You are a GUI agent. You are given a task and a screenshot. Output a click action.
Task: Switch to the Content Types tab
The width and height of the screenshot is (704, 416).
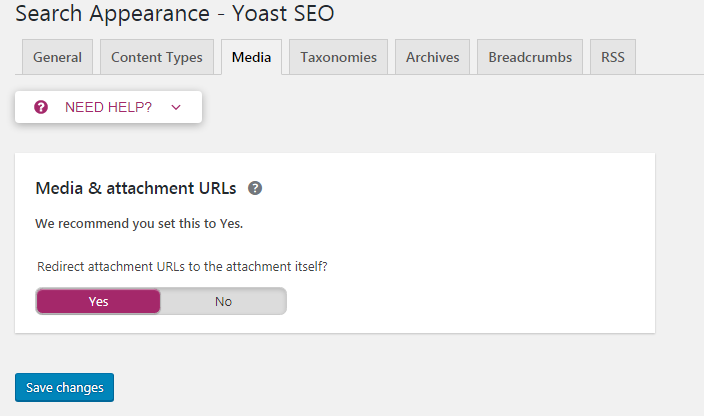click(x=157, y=57)
